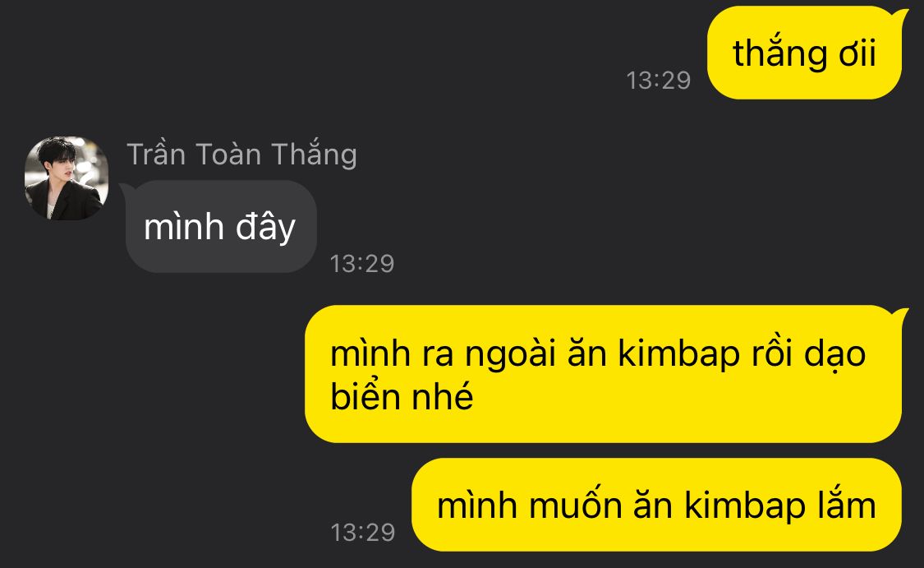Click the timestamp beside the last yellow message
Image resolution: width=924 pixels, height=568 pixels.
[x=362, y=532]
